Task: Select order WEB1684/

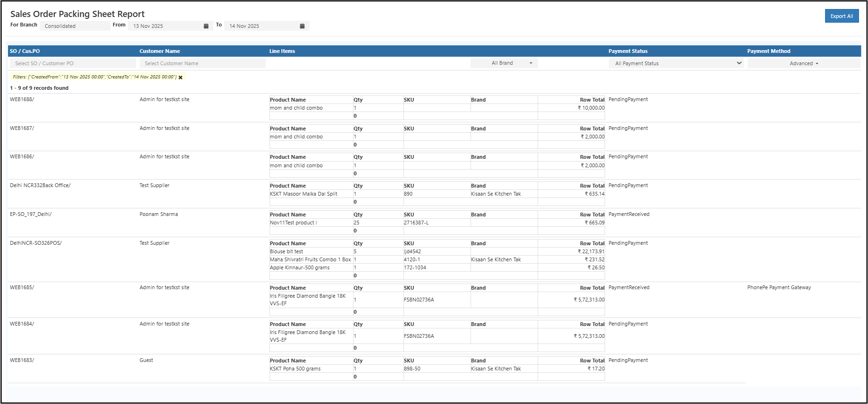Action: pyautogui.click(x=22, y=324)
